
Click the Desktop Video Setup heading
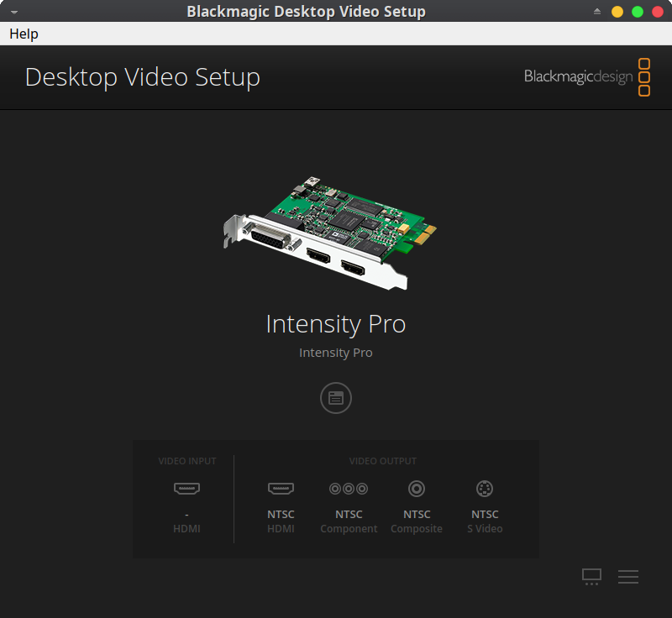click(x=143, y=77)
